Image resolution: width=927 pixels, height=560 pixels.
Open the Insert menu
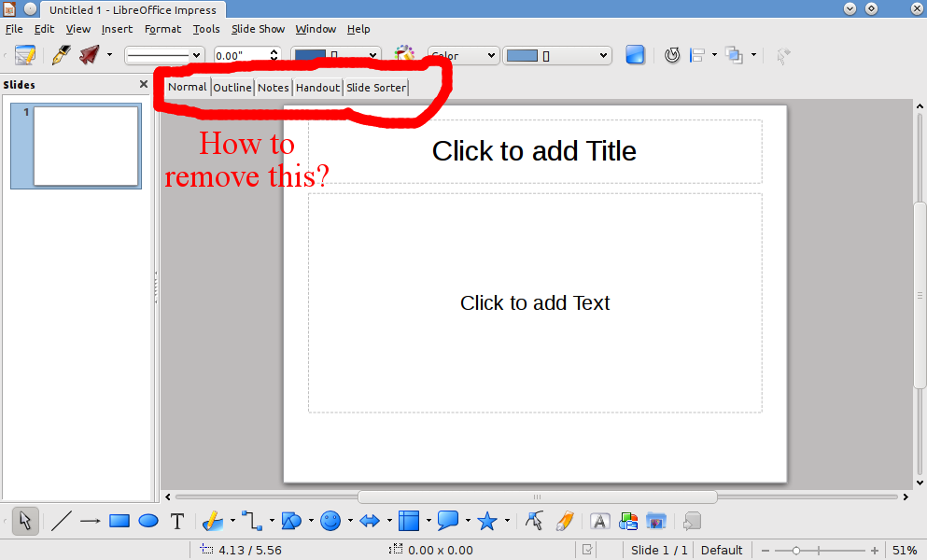click(117, 29)
